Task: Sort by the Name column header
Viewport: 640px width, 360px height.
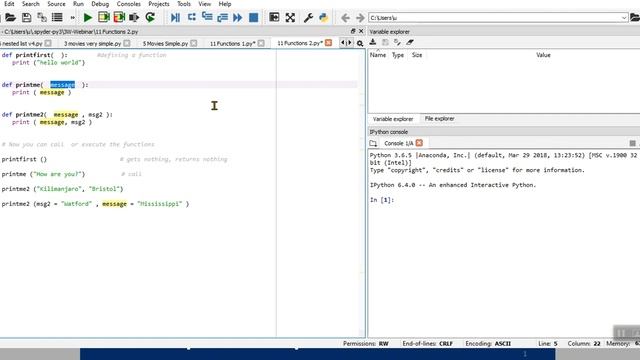Action: 378,55
